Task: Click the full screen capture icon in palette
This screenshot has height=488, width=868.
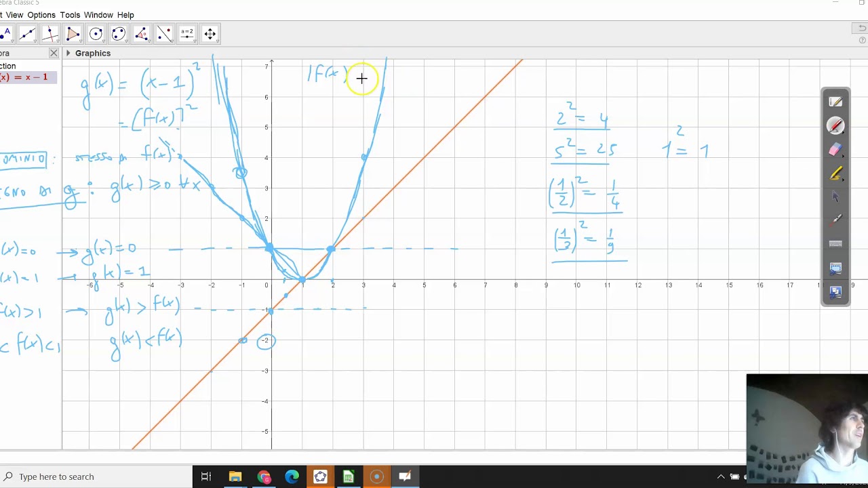Action: click(x=835, y=292)
